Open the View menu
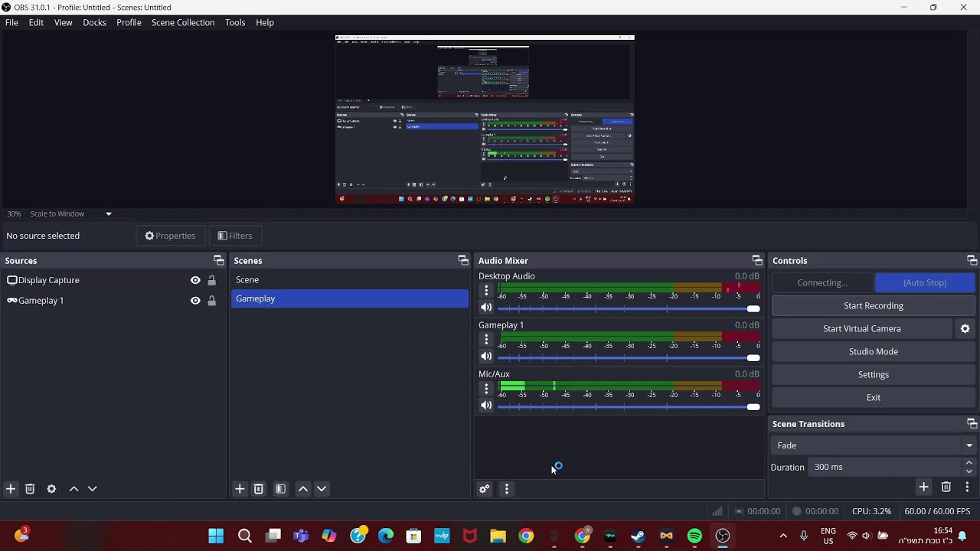This screenshot has width=980, height=551. pyautogui.click(x=63, y=22)
